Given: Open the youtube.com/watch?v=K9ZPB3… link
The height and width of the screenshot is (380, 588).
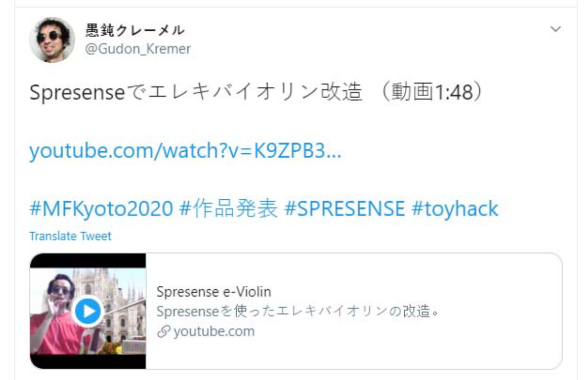Looking at the screenshot, I should tap(185, 151).
